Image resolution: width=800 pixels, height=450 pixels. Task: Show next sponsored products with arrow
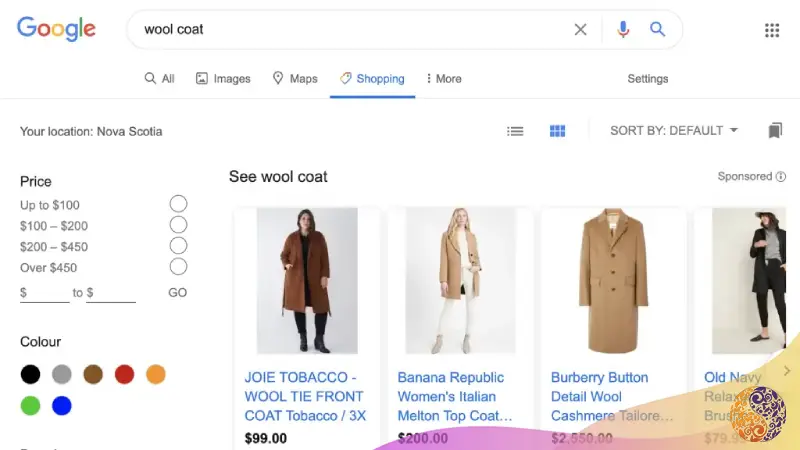787,371
